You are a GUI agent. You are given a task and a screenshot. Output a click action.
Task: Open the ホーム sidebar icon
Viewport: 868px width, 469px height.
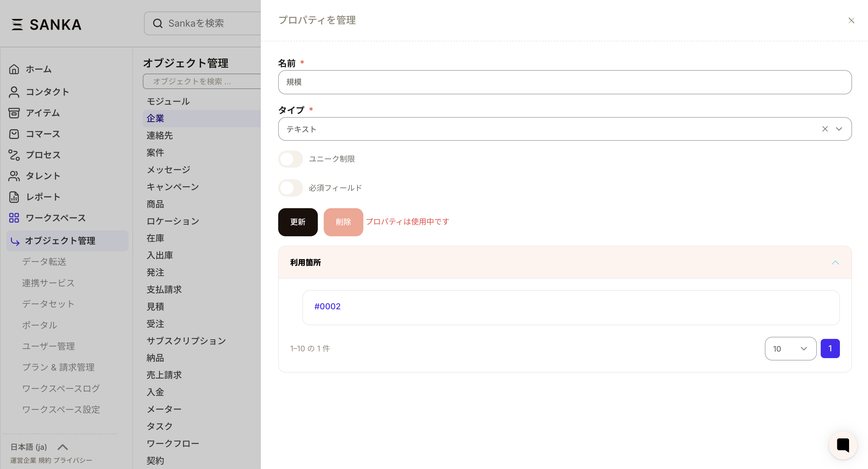(x=14, y=69)
